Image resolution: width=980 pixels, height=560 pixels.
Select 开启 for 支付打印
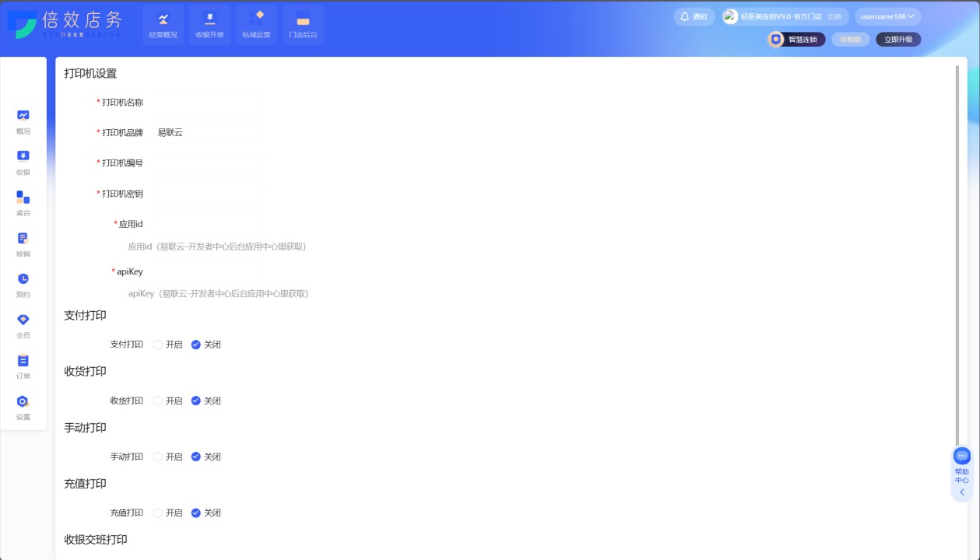(x=167, y=345)
